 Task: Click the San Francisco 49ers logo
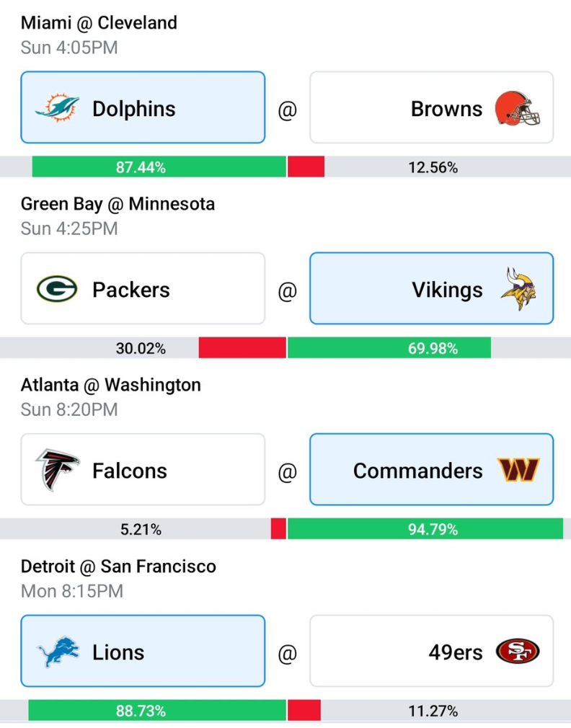[518, 651]
